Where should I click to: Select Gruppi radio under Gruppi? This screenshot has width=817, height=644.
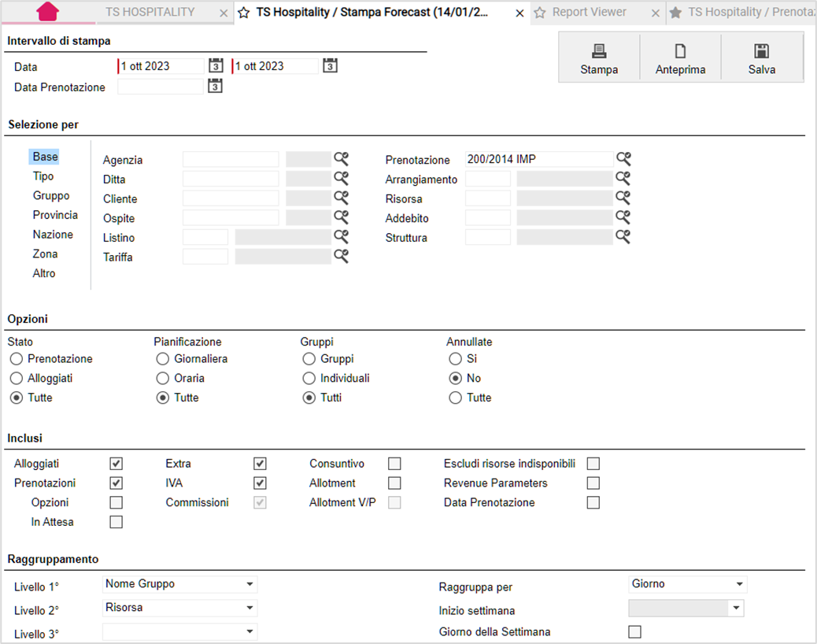pyautogui.click(x=309, y=358)
